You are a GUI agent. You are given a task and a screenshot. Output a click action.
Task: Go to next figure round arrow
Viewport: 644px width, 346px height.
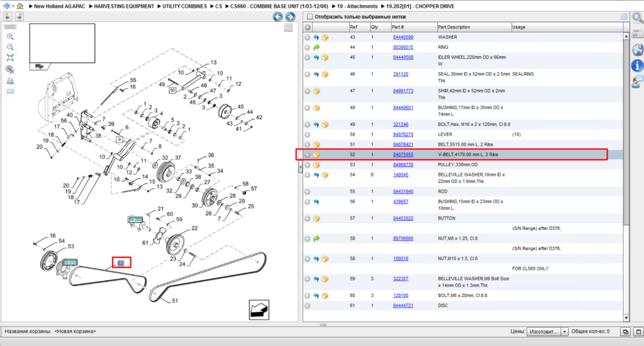[x=290, y=17]
